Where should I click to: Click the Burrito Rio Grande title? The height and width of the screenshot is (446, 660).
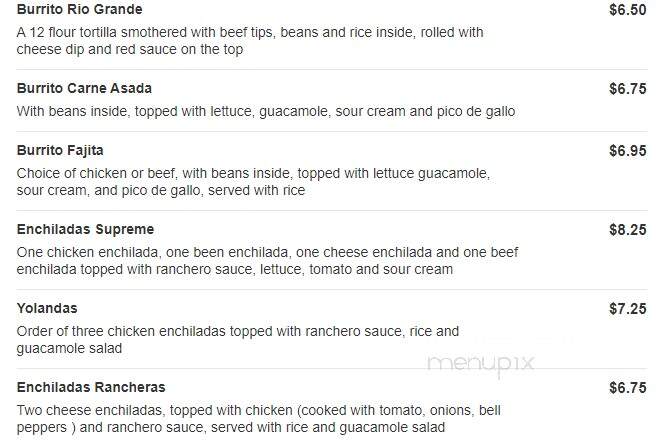pyautogui.click(x=80, y=9)
